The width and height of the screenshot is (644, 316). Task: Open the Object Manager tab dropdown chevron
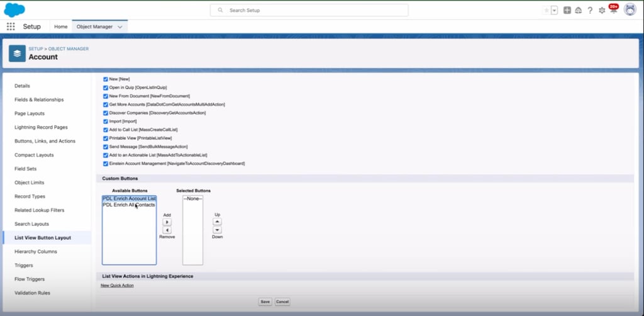tap(120, 26)
